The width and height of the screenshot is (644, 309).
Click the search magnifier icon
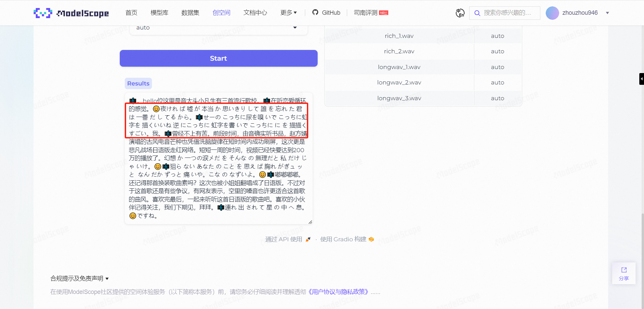(477, 13)
